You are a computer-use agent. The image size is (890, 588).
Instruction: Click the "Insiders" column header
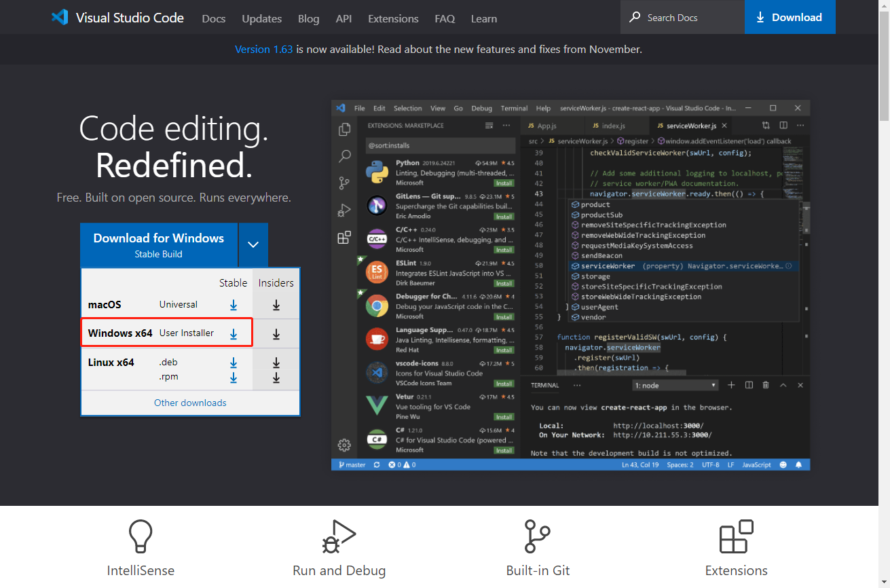(x=276, y=283)
